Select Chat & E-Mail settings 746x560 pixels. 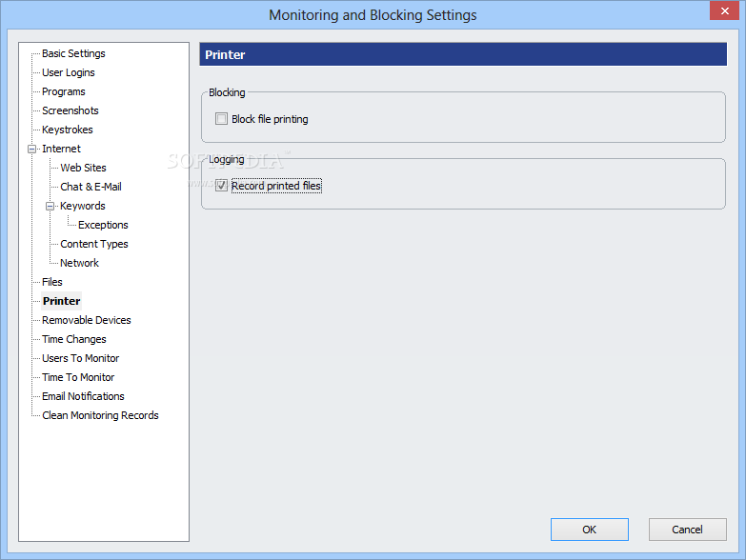point(91,187)
